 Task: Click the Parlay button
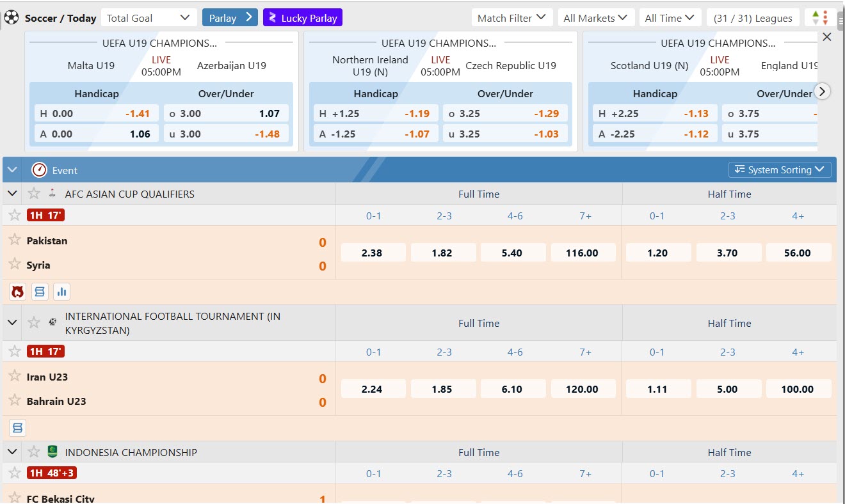tap(230, 18)
